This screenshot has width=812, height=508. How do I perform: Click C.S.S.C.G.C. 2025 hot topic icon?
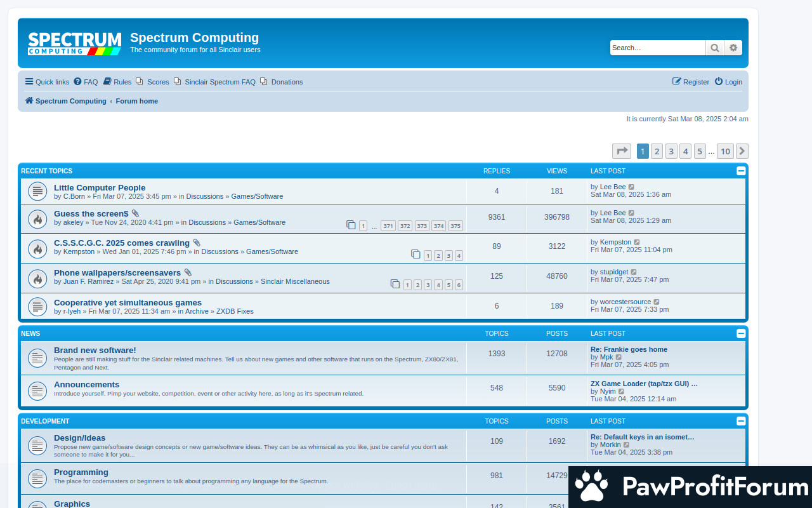click(37, 249)
